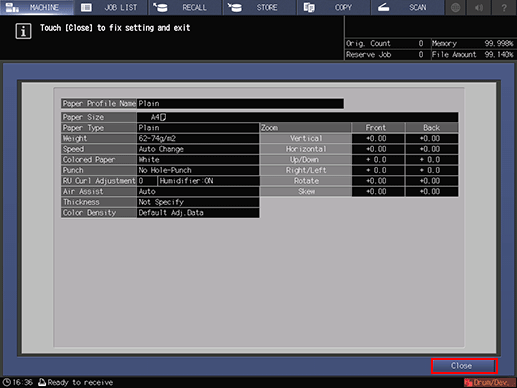
Task: Open help with the question mark icon
Action: tap(504, 7)
